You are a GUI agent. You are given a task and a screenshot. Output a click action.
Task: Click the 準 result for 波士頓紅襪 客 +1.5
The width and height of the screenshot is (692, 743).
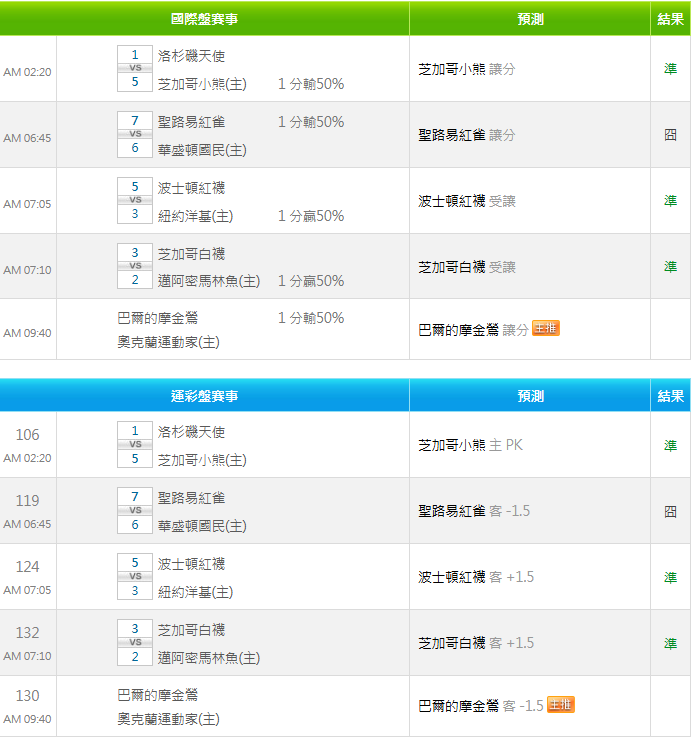tap(670, 577)
